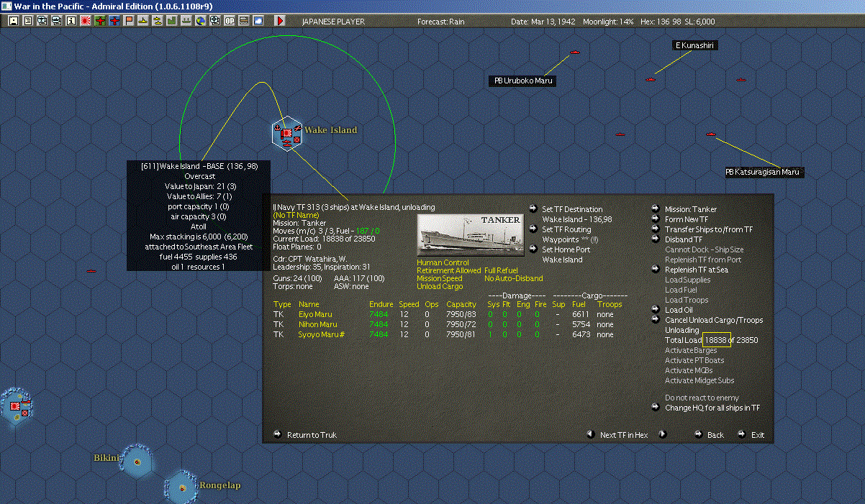Open the info 'i' toolbar icon

[71, 22]
